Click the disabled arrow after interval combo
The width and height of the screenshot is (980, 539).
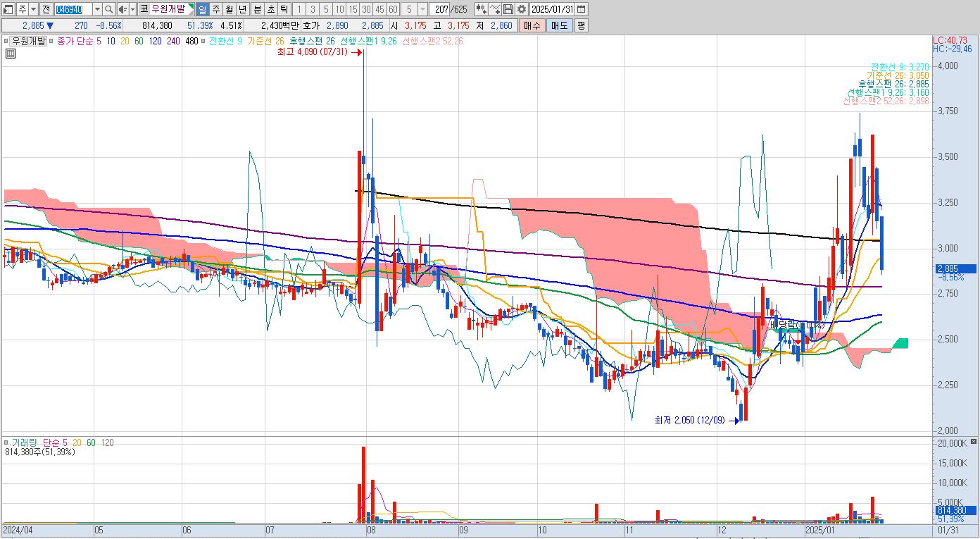tap(422, 9)
